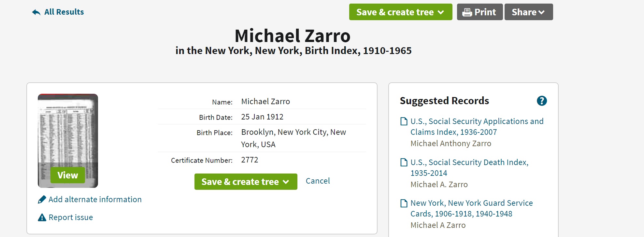Expand Save & create tree below certificate number

[246, 182]
